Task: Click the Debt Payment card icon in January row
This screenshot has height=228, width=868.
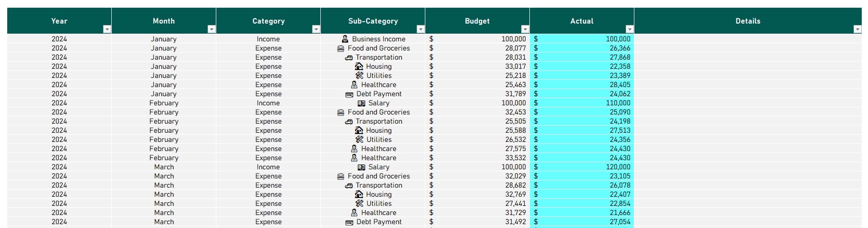Action: pyautogui.click(x=349, y=94)
